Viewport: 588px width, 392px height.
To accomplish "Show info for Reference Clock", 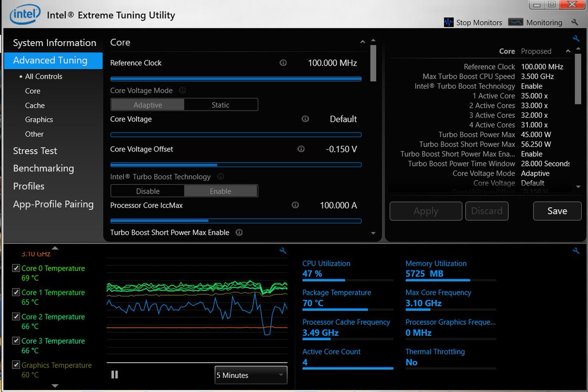I will (283, 63).
